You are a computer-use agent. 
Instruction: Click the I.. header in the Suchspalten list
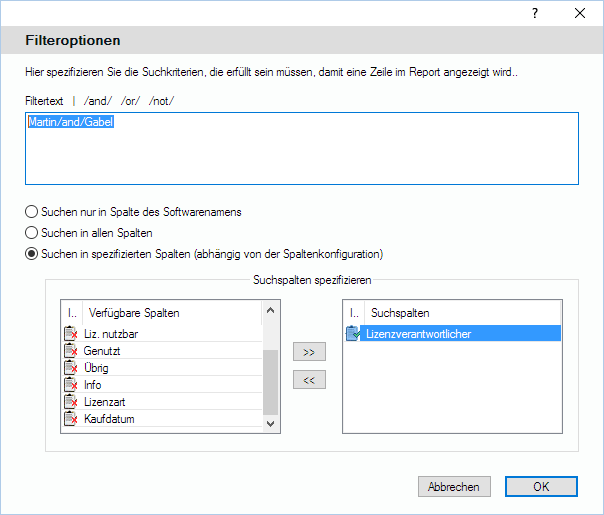click(x=354, y=313)
